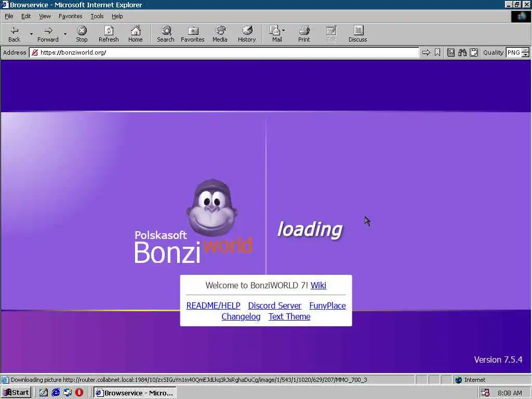The width and height of the screenshot is (532, 399).
Task: Open the Search pane
Action: (x=166, y=34)
